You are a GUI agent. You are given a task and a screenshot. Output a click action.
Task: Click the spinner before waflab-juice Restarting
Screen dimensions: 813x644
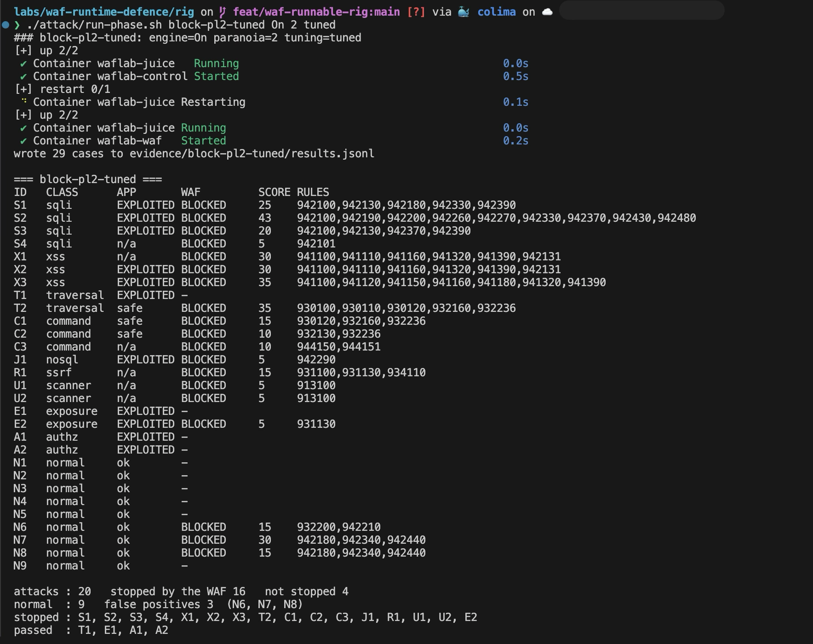[x=24, y=101]
